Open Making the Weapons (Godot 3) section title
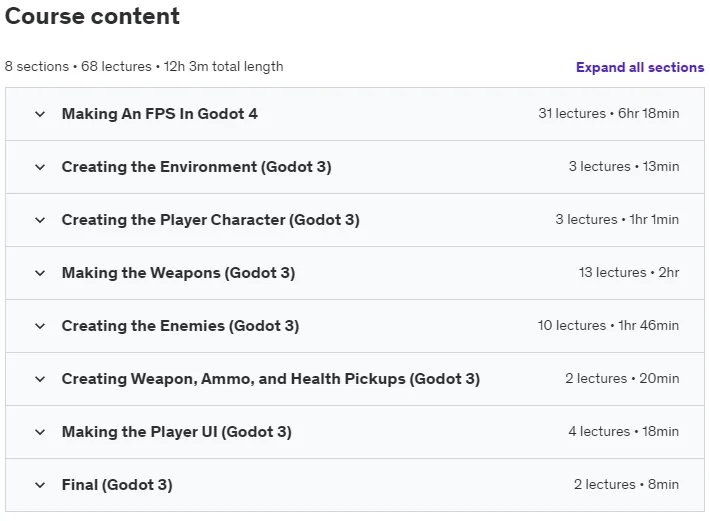Screen dimensions: 710x521 (178, 273)
